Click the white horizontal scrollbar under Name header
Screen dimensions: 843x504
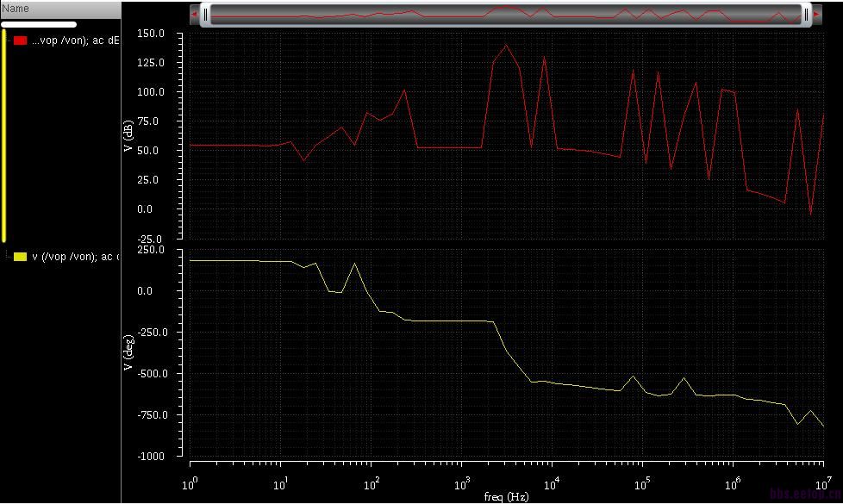[x=39, y=24]
